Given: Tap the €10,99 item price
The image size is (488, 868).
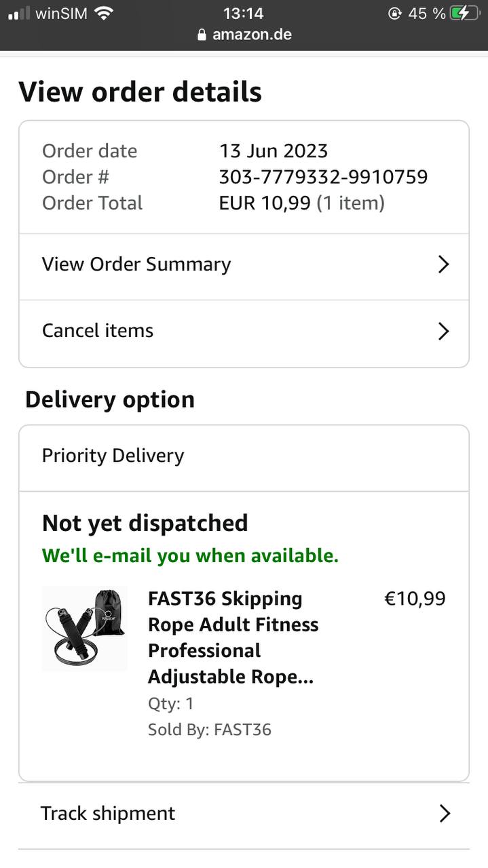Looking at the screenshot, I should [415, 599].
